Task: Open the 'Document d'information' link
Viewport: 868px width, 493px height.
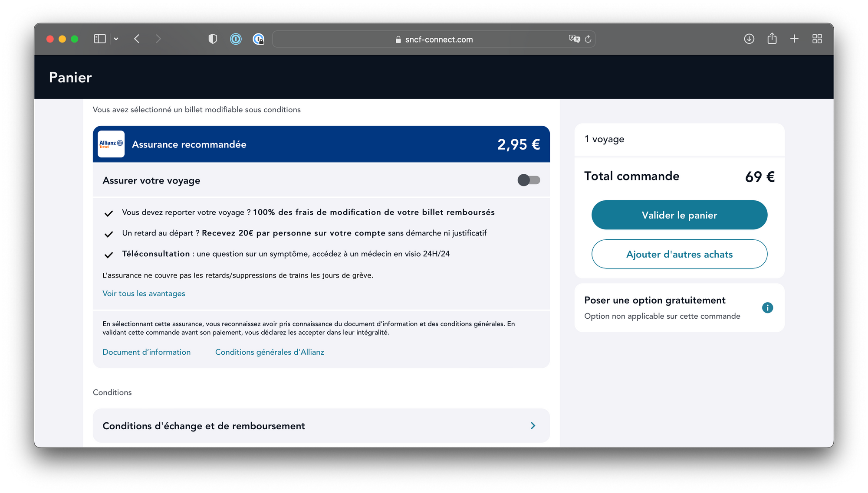Action: coord(146,352)
